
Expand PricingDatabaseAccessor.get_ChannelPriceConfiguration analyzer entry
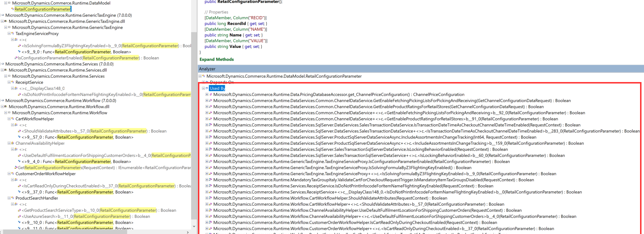(x=207, y=94)
